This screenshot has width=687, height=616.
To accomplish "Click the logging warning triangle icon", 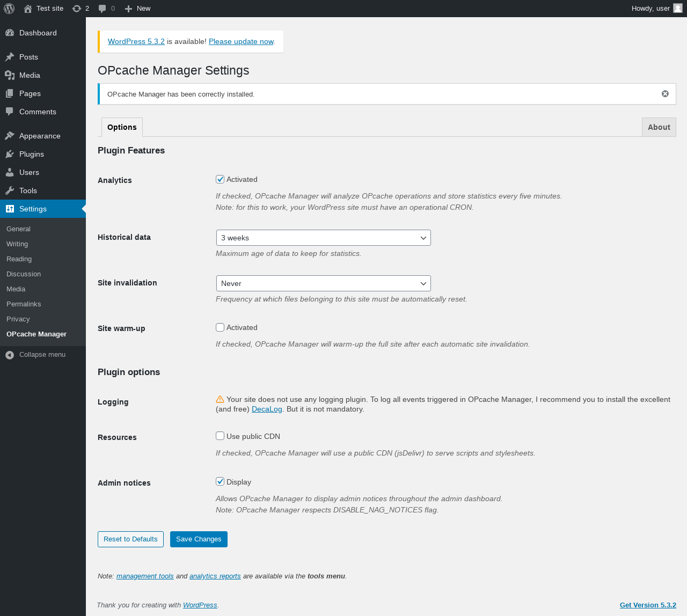I will tap(220, 399).
